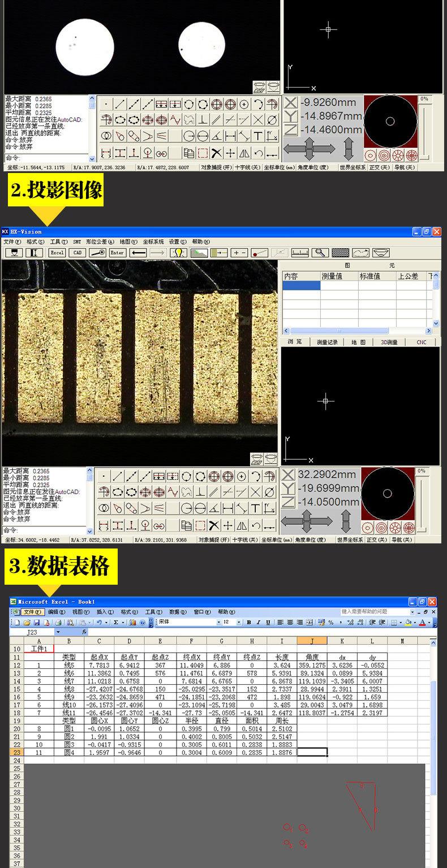Select the magnifier tool in HX-Vision toolbar
447x868 pixels.
coord(320,253)
